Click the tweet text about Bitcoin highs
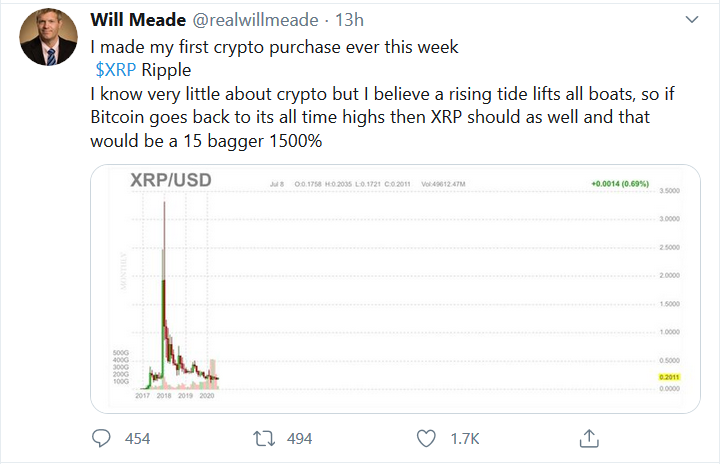 382,117
